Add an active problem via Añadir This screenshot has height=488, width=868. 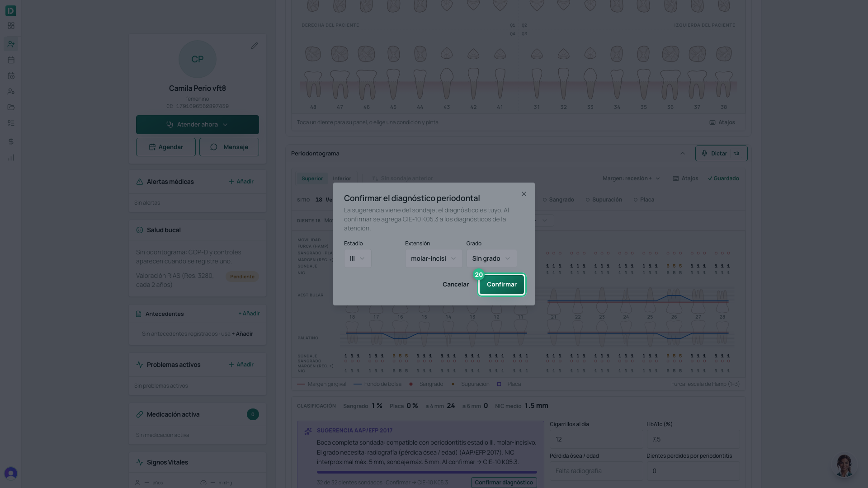[241, 365]
